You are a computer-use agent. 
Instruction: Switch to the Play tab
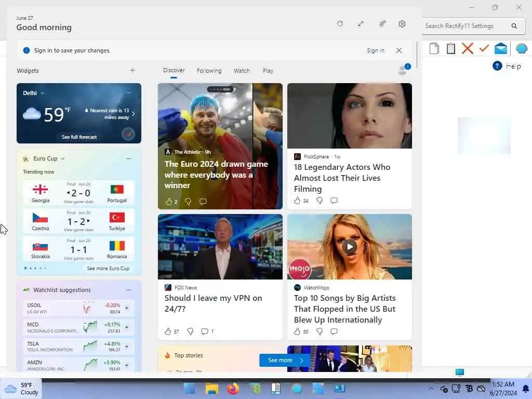268,71
